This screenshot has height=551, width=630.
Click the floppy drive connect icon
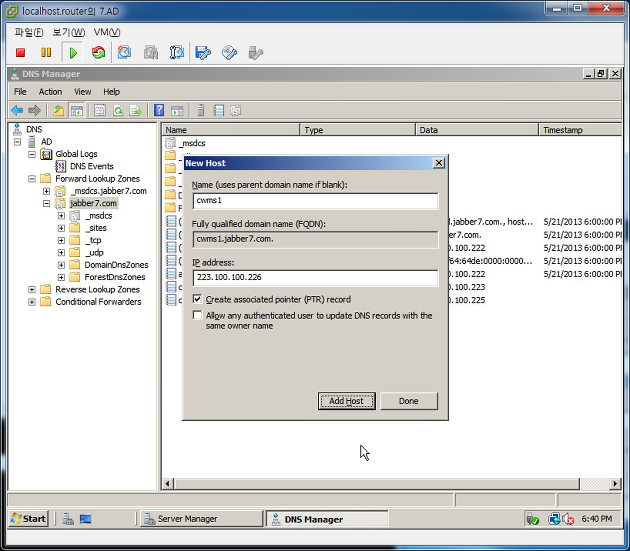tap(203, 52)
